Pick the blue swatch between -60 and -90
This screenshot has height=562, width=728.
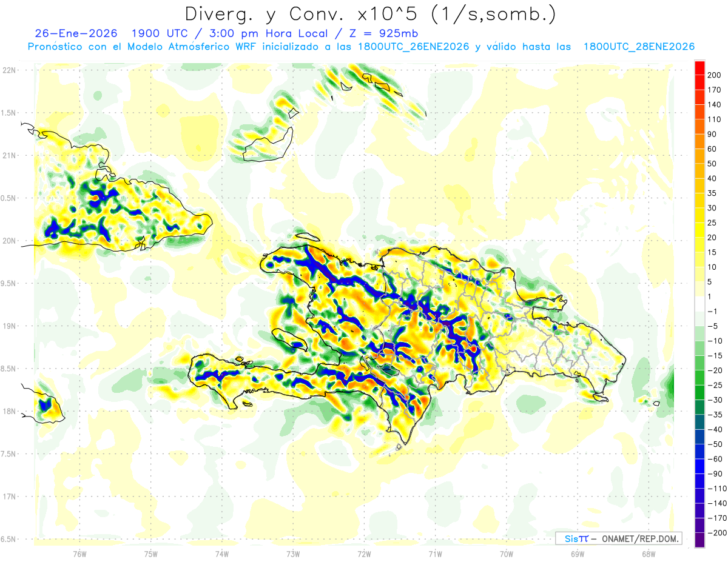(699, 466)
